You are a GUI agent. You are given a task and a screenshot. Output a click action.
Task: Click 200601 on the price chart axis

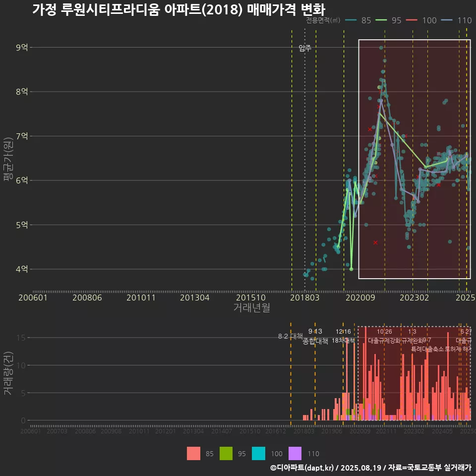[x=33, y=297]
